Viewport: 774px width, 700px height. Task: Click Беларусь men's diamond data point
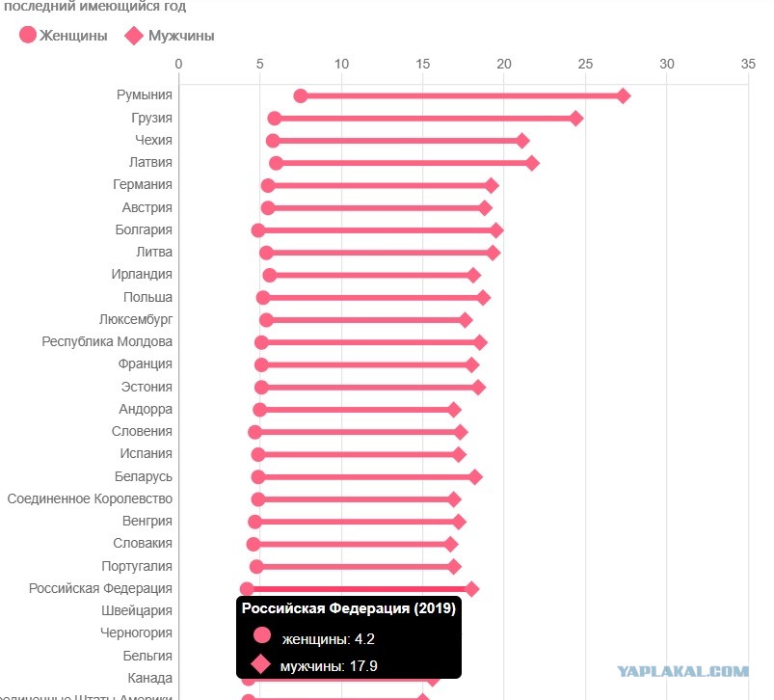[475, 477]
